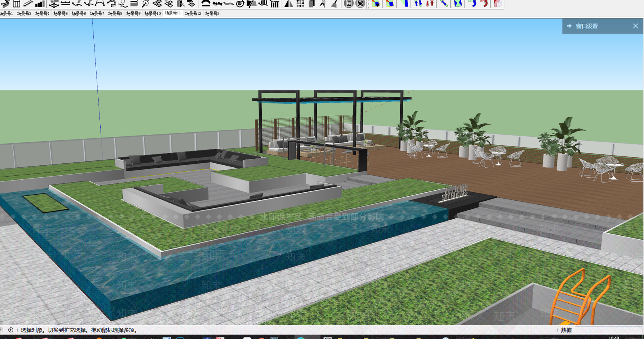Click the four diamond tiles icon

pyautogui.click(x=157, y=4)
